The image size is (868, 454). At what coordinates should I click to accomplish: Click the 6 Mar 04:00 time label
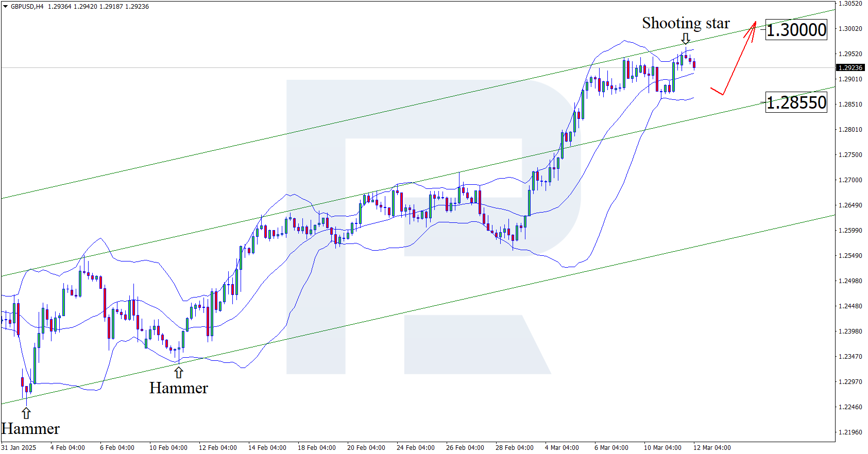[611, 448]
